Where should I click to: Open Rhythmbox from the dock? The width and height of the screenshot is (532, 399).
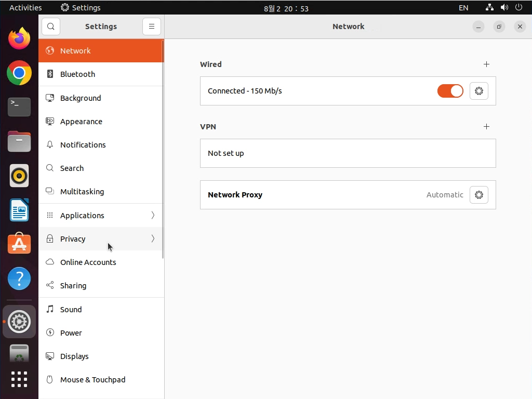[19, 176]
